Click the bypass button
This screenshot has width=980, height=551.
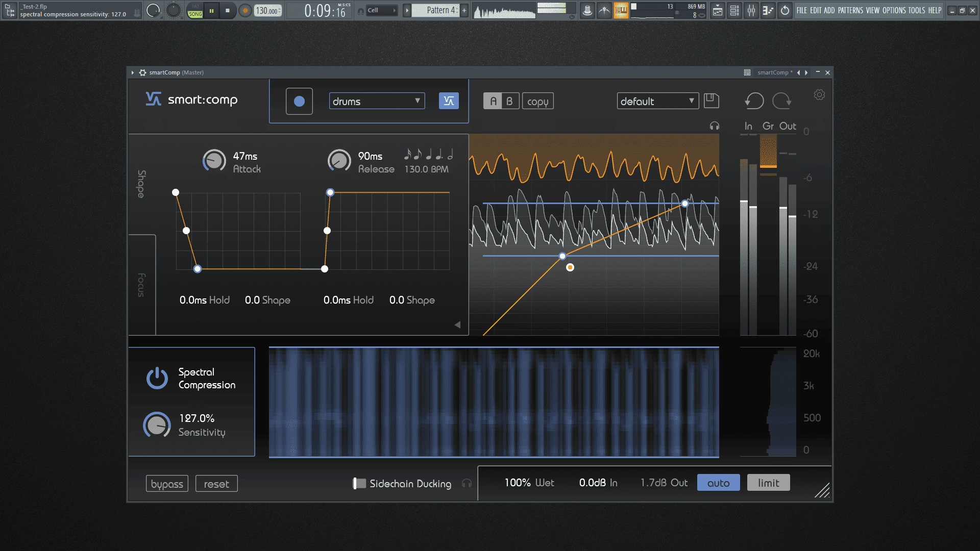(167, 484)
